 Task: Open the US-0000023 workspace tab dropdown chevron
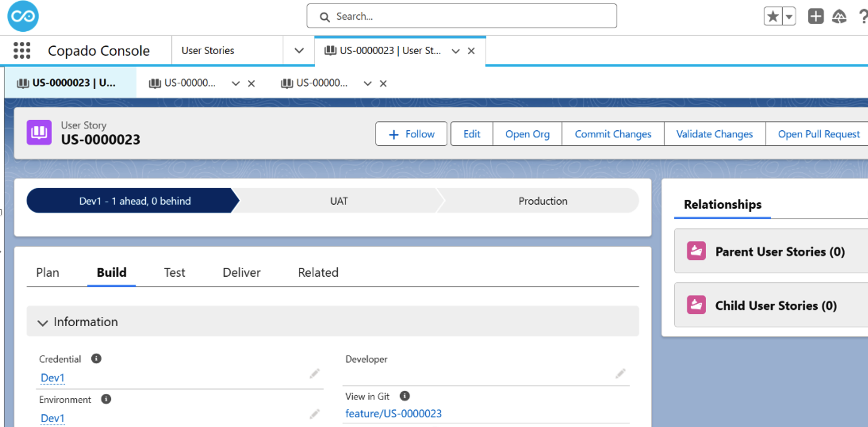455,51
